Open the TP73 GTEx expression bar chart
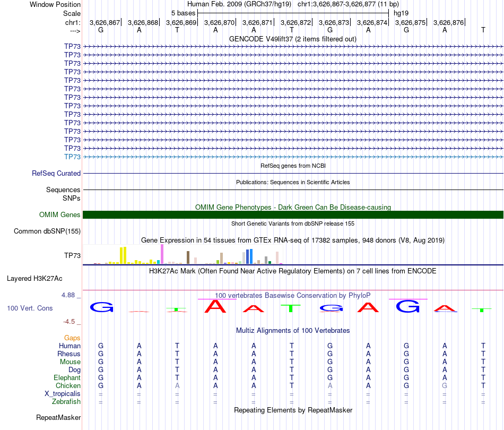 click(x=183, y=254)
